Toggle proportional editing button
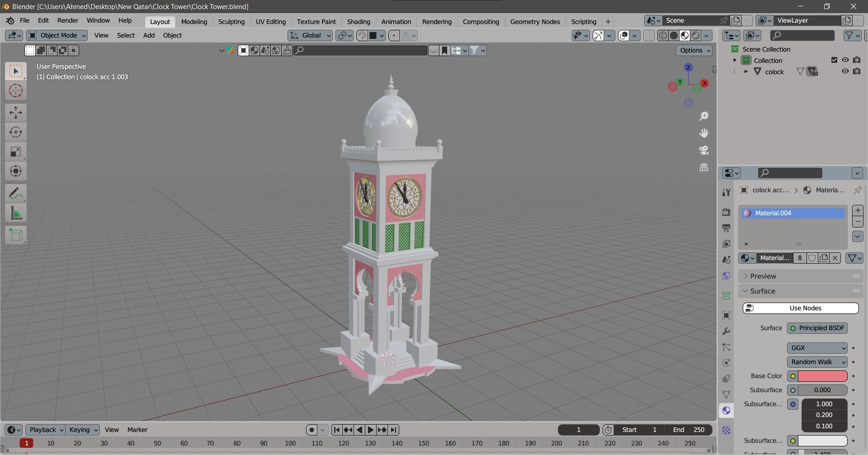The height and width of the screenshot is (455, 868). click(x=394, y=35)
